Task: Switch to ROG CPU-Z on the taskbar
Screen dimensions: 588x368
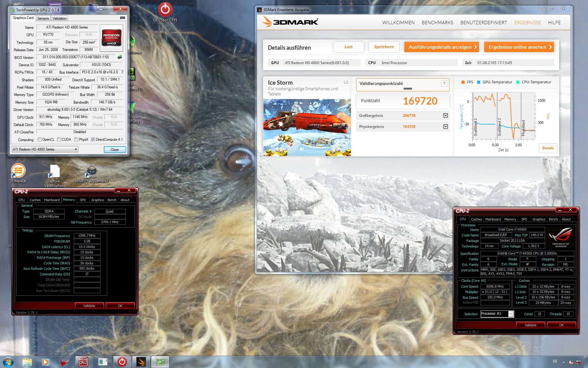Action: point(84,362)
